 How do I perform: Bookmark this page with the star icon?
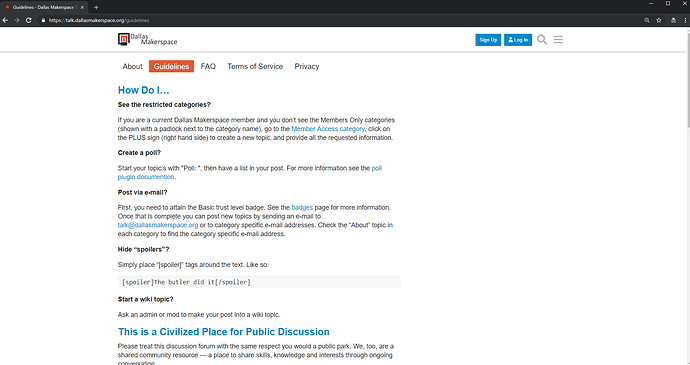coord(659,20)
